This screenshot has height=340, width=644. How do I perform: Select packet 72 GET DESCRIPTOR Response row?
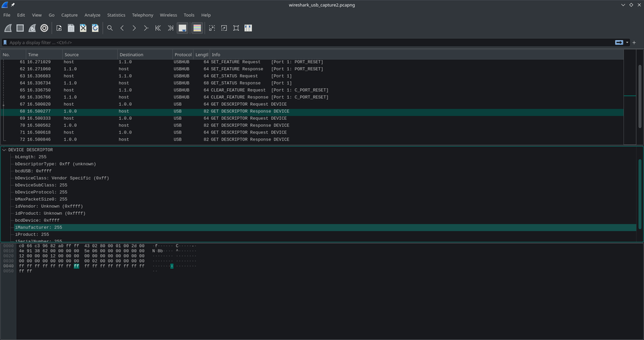pos(312,139)
